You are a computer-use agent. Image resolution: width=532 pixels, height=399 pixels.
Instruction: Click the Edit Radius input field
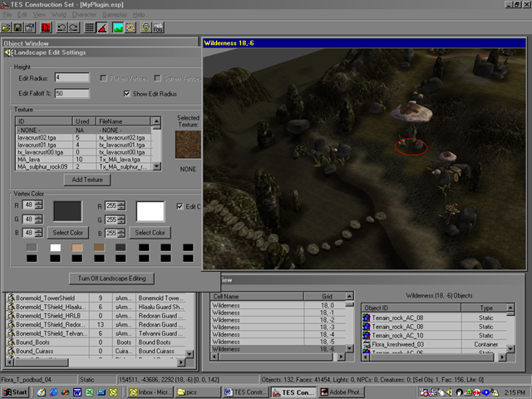tap(71, 78)
